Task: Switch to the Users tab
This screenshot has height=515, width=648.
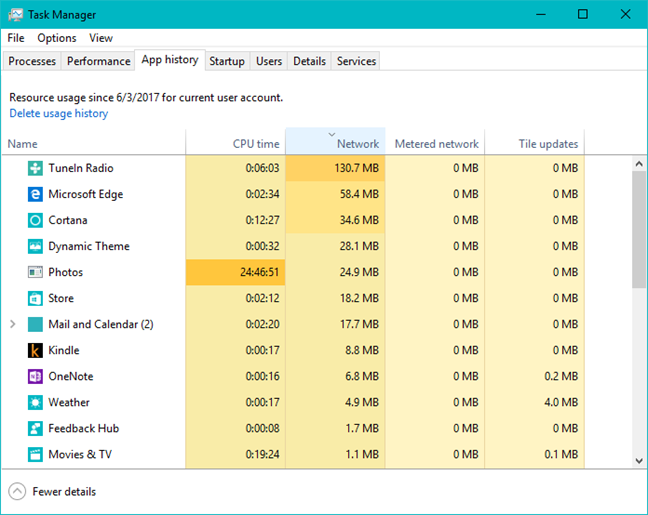Action: pos(269,61)
